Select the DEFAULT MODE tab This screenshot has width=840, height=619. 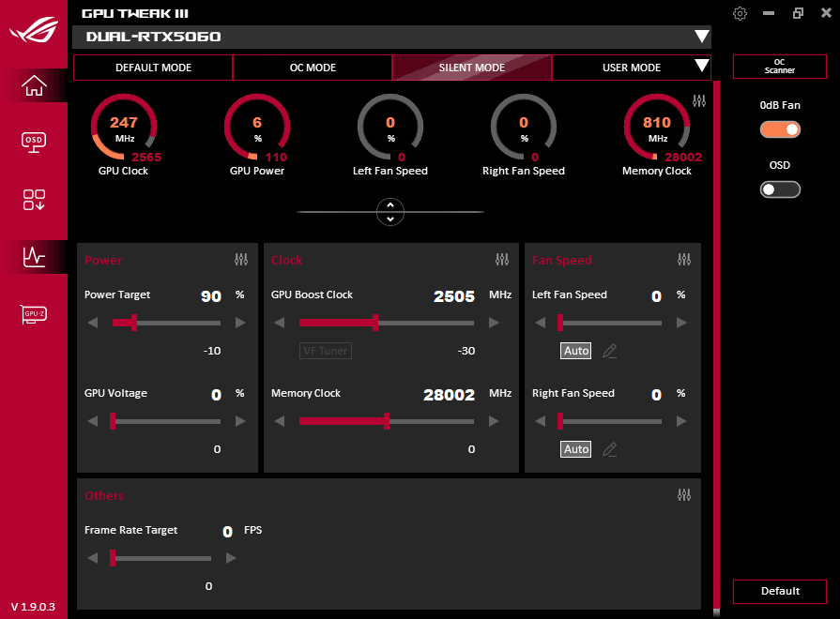pyautogui.click(x=152, y=67)
